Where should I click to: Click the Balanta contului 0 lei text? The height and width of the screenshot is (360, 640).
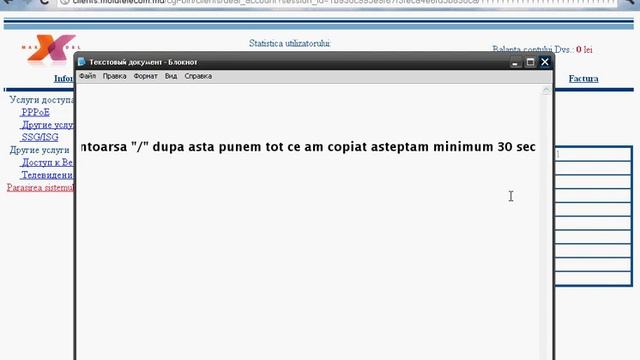click(542, 49)
